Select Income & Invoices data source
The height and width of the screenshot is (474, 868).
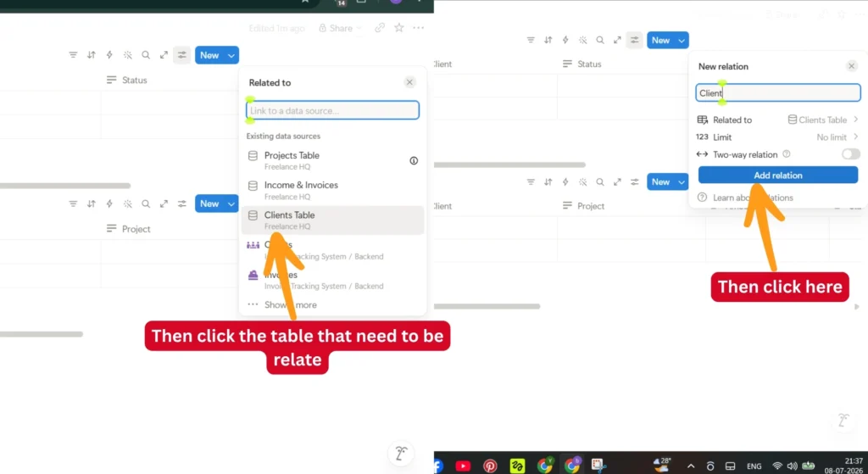click(x=332, y=190)
